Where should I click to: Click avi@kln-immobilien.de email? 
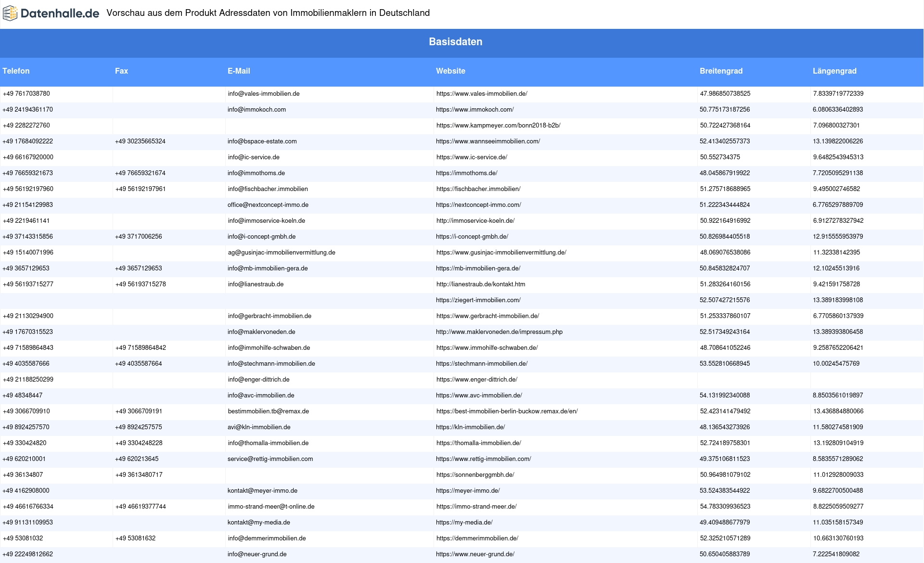click(259, 427)
